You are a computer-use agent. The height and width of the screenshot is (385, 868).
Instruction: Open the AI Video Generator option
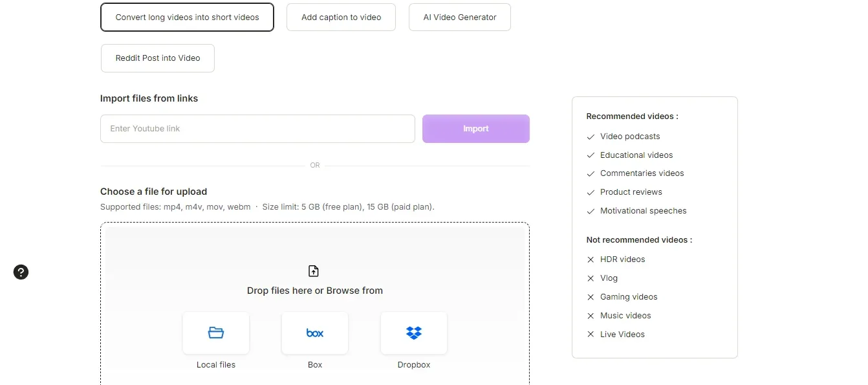click(460, 17)
